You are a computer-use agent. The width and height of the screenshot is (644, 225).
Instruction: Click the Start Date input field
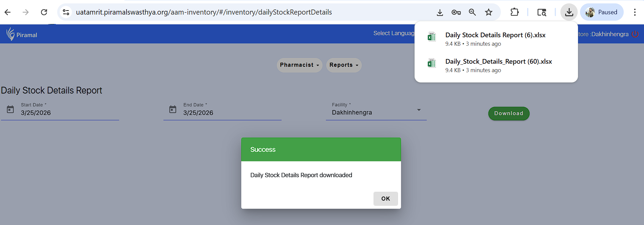pyautogui.click(x=68, y=113)
